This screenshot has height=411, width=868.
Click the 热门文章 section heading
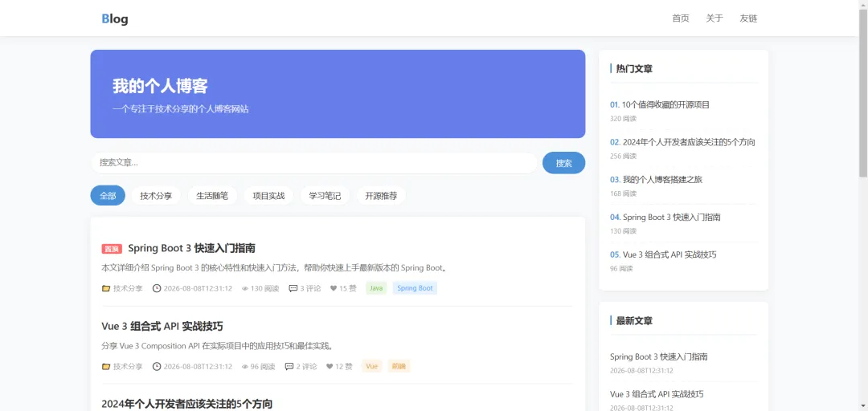pos(634,68)
